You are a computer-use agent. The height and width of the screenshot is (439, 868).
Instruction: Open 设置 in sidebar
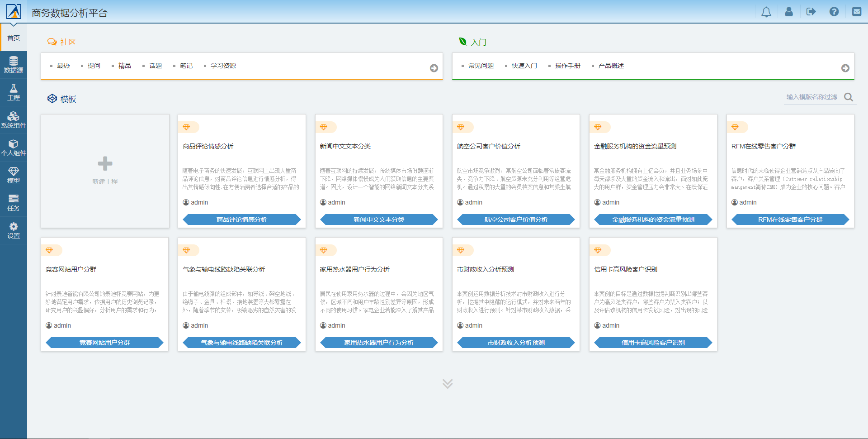coord(14,230)
